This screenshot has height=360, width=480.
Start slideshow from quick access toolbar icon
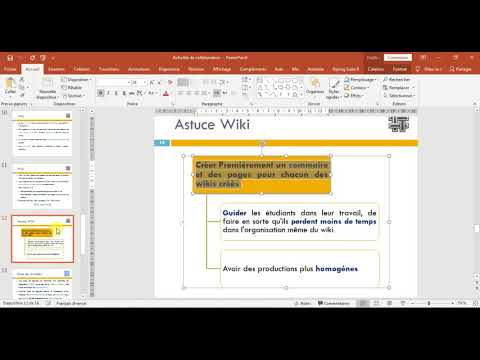click(x=43, y=58)
